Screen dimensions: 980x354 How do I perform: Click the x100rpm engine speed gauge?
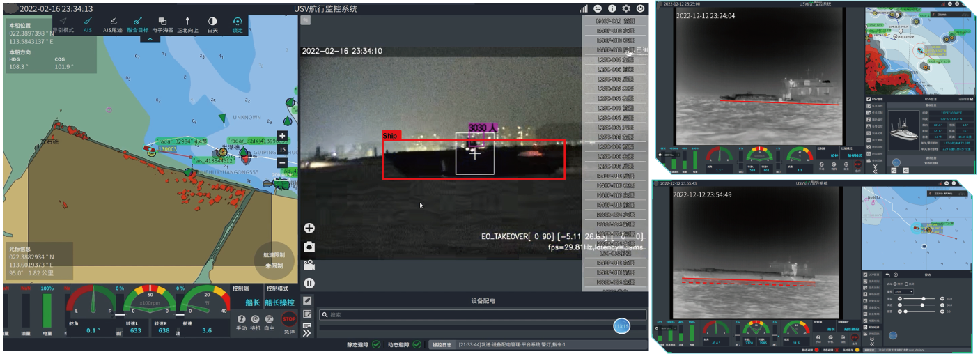(148, 300)
